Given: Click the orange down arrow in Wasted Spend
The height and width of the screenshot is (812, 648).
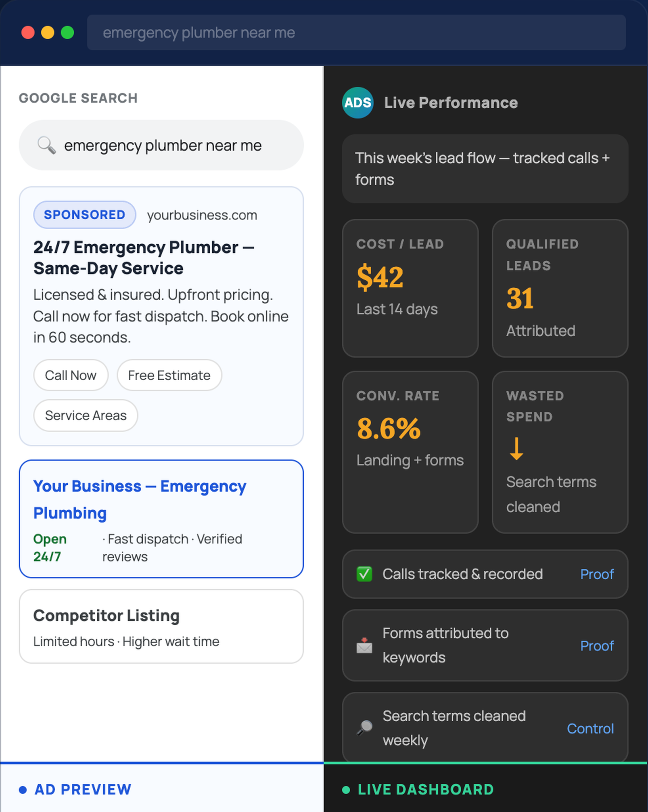Looking at the screenshot, I should coord(516,449).
